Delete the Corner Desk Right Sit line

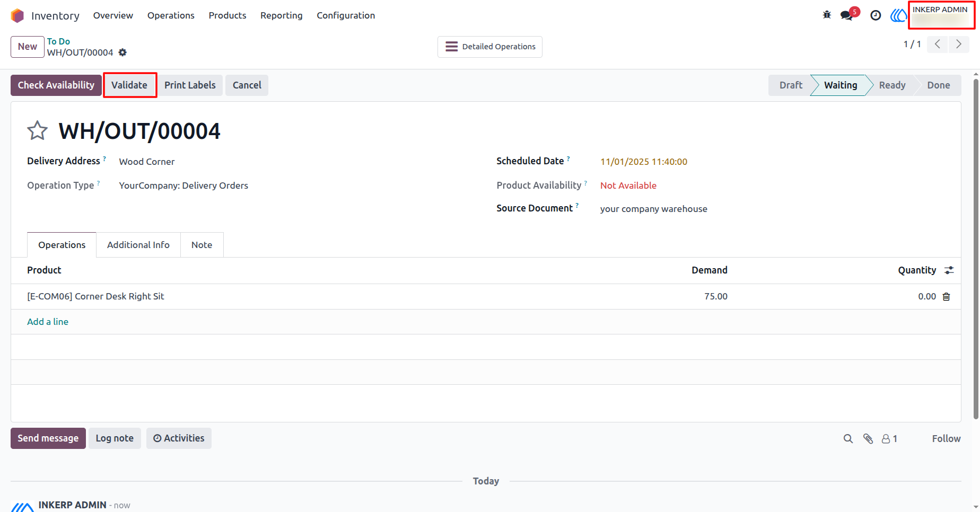946,297
